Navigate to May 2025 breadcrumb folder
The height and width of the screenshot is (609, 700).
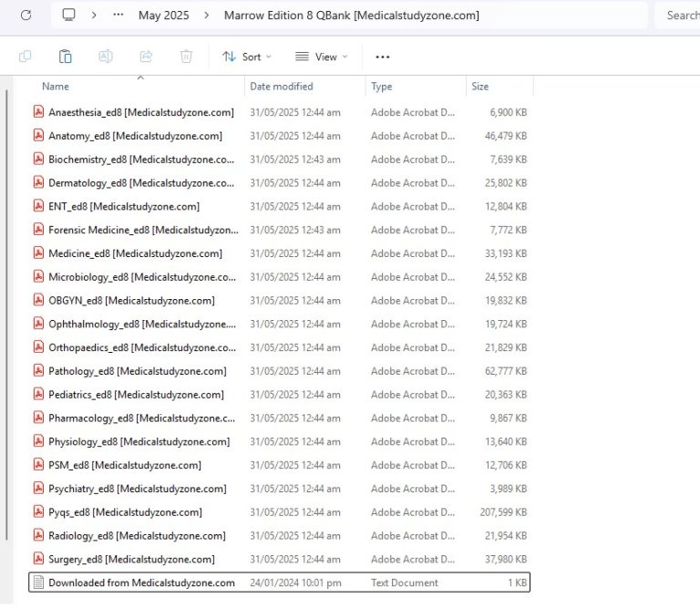point(163,15)
